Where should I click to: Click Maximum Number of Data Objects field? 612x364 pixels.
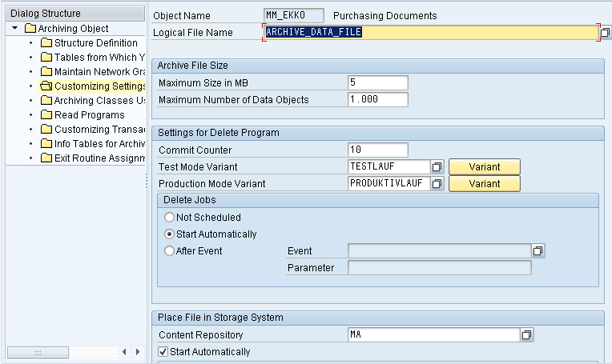[x=378, y=99]
